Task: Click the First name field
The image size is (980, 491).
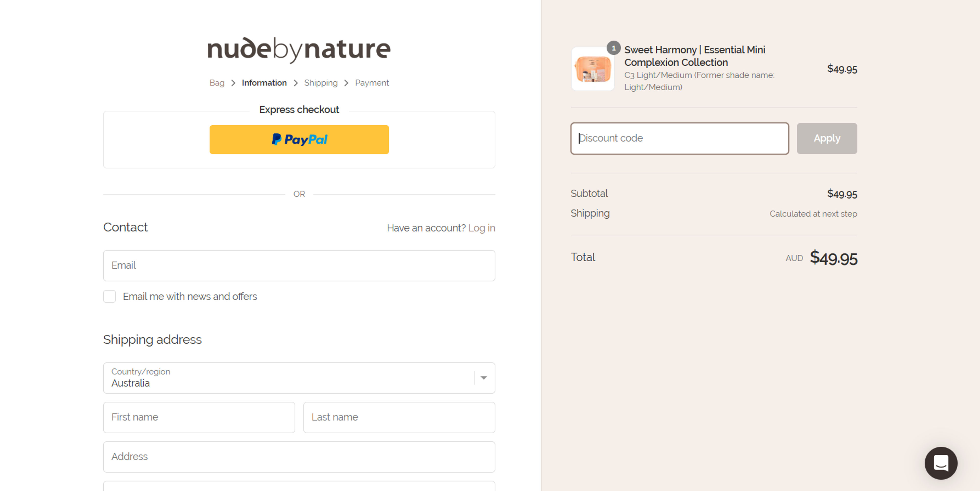Action: coord(199,417)
